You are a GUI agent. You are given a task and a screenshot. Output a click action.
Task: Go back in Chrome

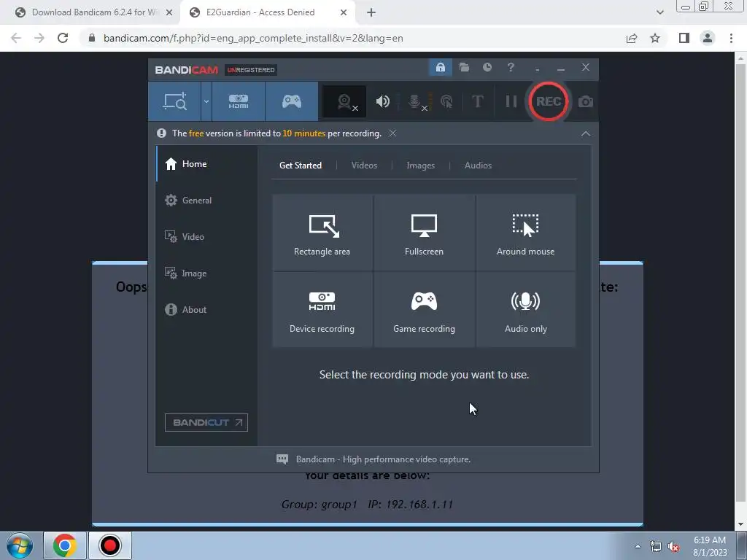point(16,38)
